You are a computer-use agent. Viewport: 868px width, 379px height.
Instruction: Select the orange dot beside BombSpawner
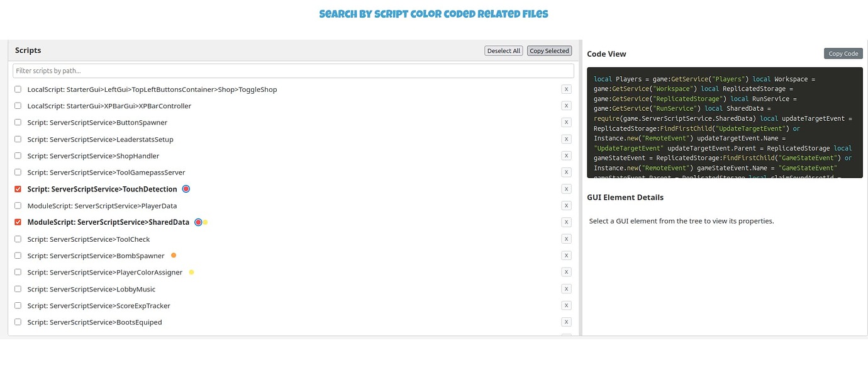[174, 255]
